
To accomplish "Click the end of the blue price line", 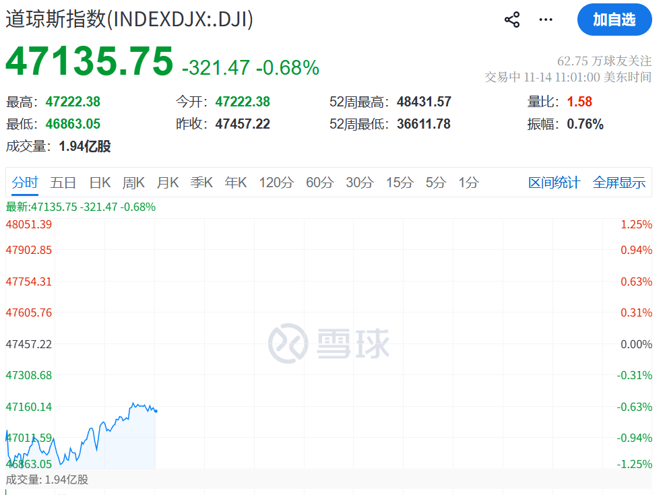I will click(x=156, y=410).
